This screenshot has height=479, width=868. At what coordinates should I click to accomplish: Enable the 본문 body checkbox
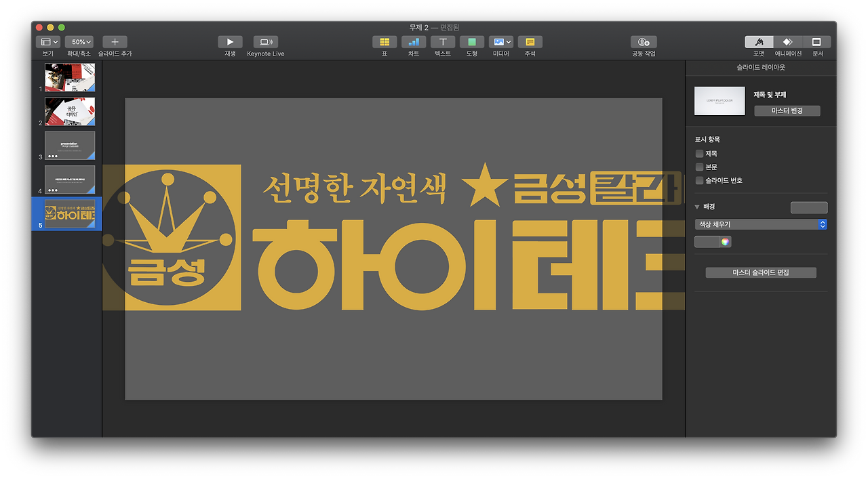(699, 167)
